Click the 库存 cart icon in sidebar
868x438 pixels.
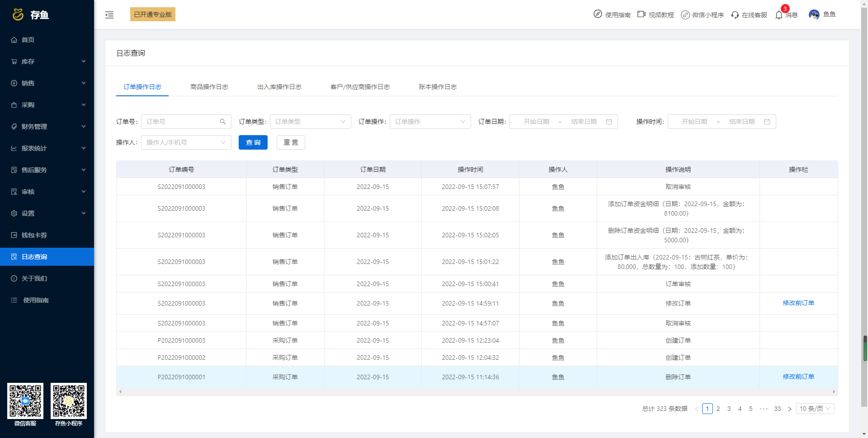coord(14,61)
